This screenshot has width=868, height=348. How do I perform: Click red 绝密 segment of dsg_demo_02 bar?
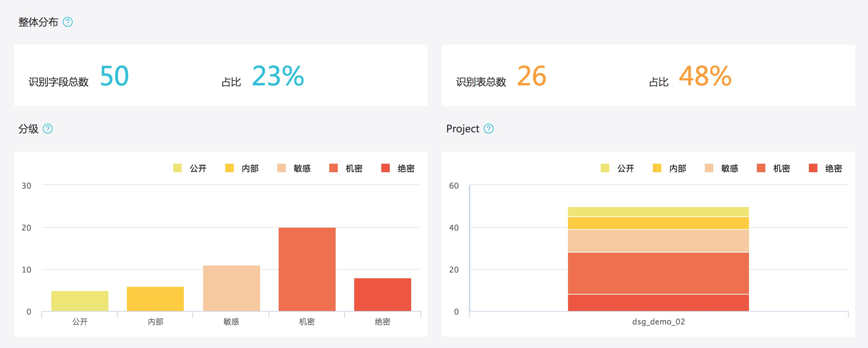tap(658, 303)
